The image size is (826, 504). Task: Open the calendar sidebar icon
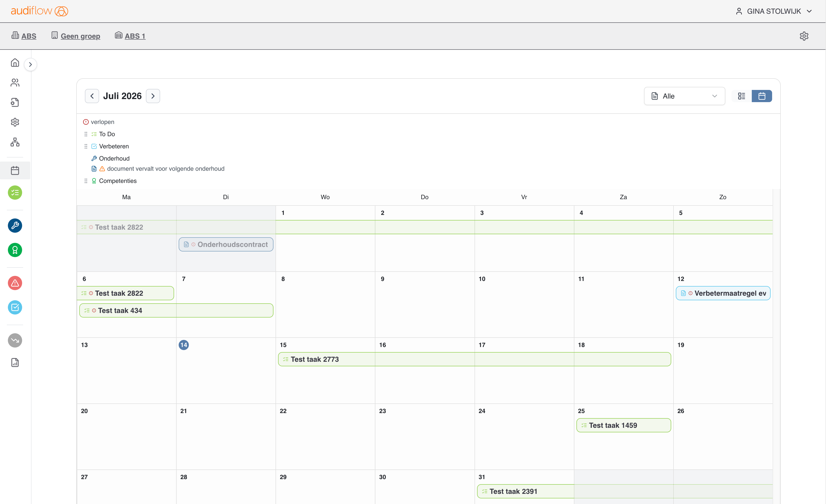15,170
